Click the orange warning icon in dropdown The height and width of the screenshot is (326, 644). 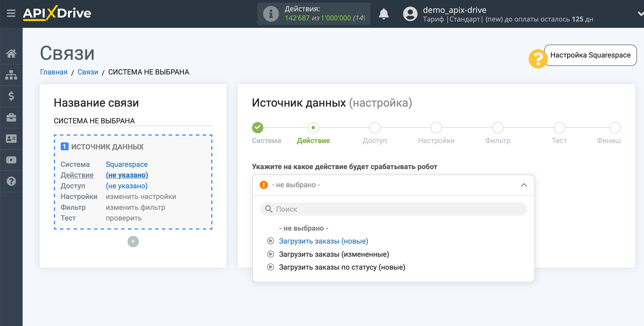pos(264,185)
